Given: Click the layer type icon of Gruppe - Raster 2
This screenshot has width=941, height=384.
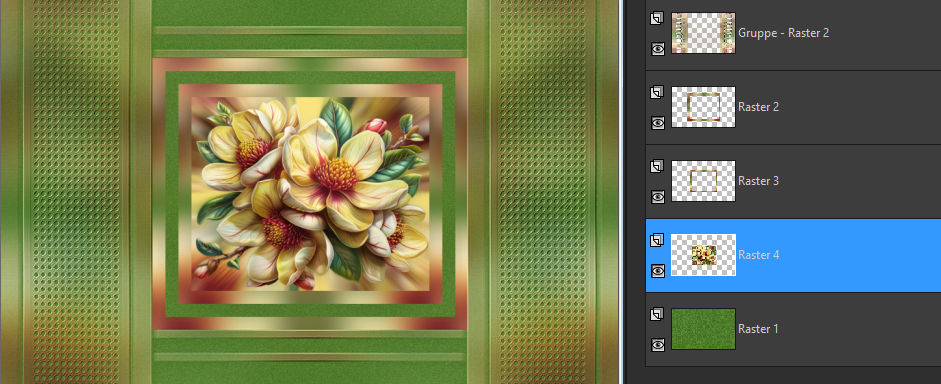Looking at the screenshot, I should [x=657, y=19].
